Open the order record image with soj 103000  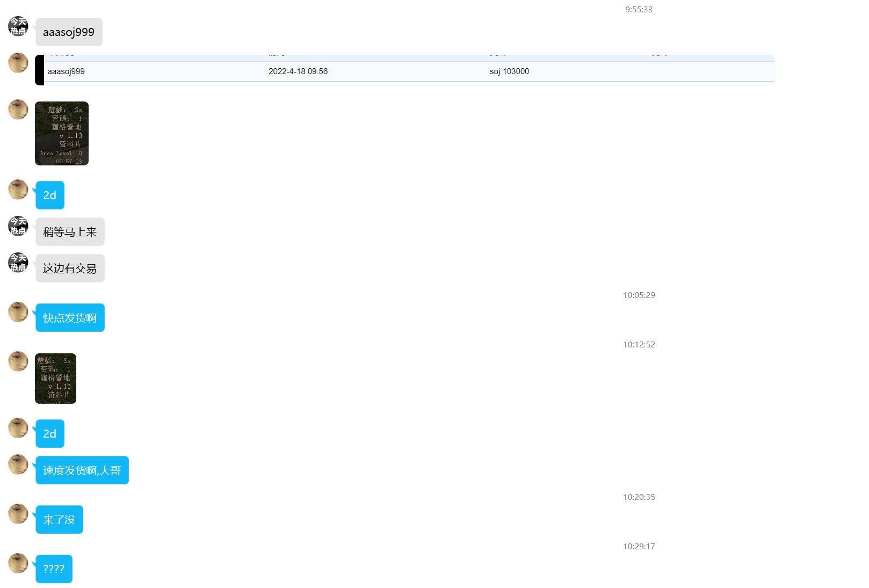404,70
